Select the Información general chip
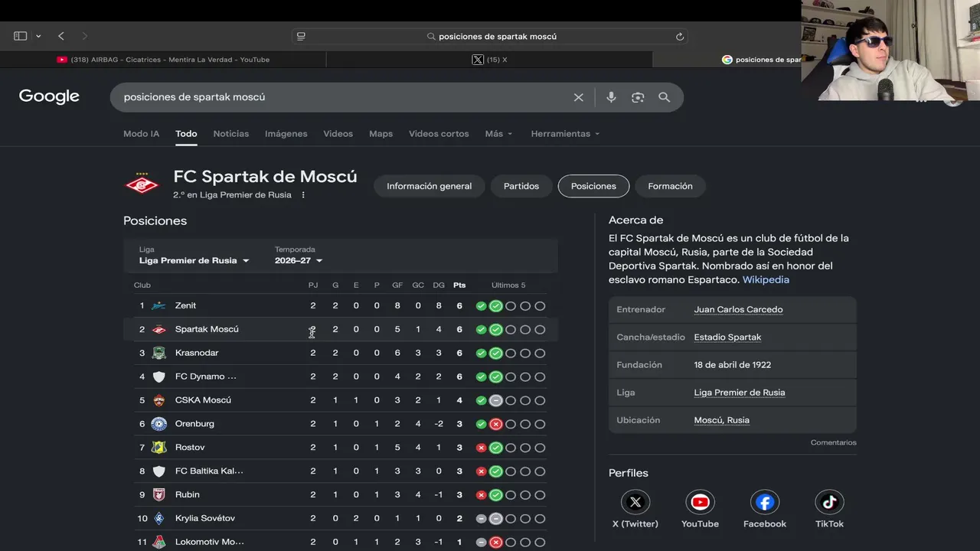The height and width of the screenshot is (551, 980). click(x=430, y=186)
